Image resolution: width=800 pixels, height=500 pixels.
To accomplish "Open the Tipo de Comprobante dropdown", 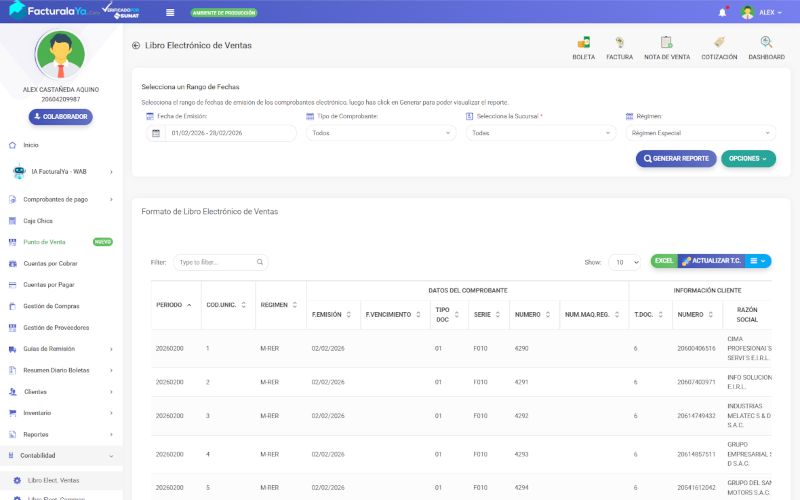I will tap(380, 133).
